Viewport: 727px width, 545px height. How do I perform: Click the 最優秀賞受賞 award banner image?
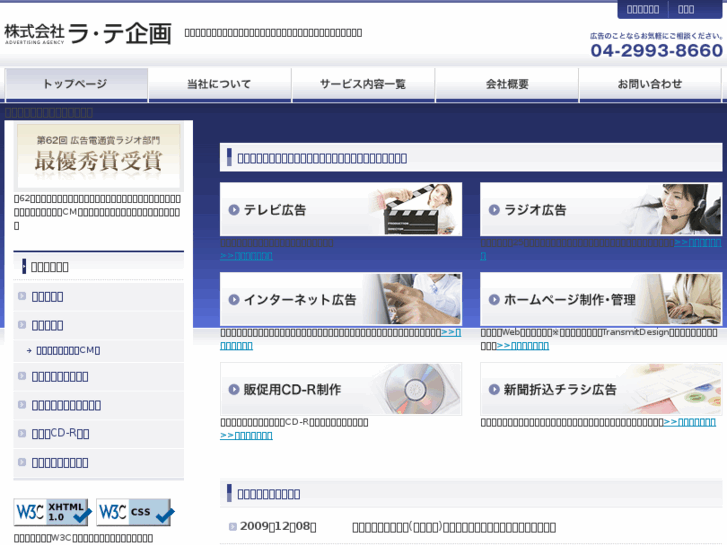pos(98,156)
